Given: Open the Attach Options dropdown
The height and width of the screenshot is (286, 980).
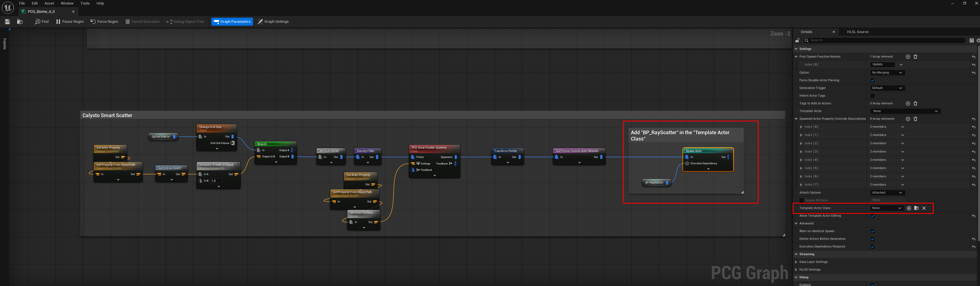Looking at the screenshot, I should (x=887, y=192).
